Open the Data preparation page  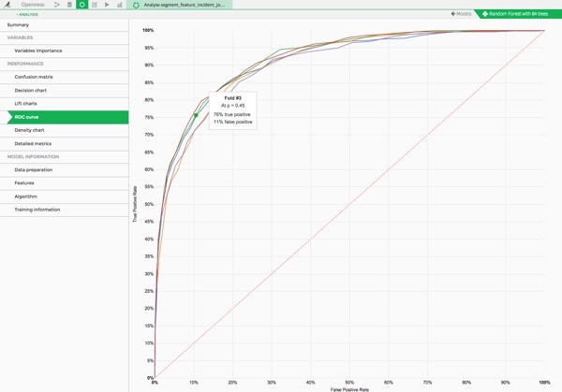(64, 169)
